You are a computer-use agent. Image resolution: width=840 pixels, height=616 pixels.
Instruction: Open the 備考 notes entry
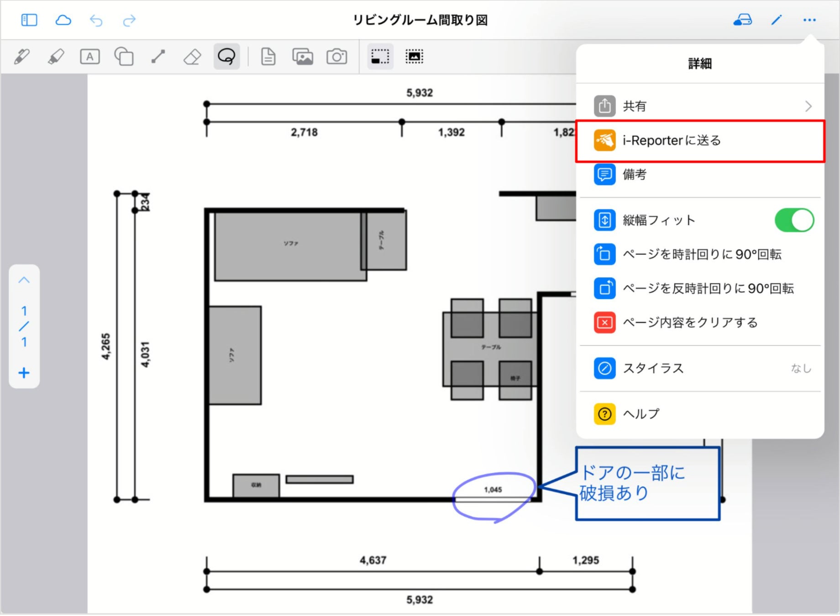(700, 174)
